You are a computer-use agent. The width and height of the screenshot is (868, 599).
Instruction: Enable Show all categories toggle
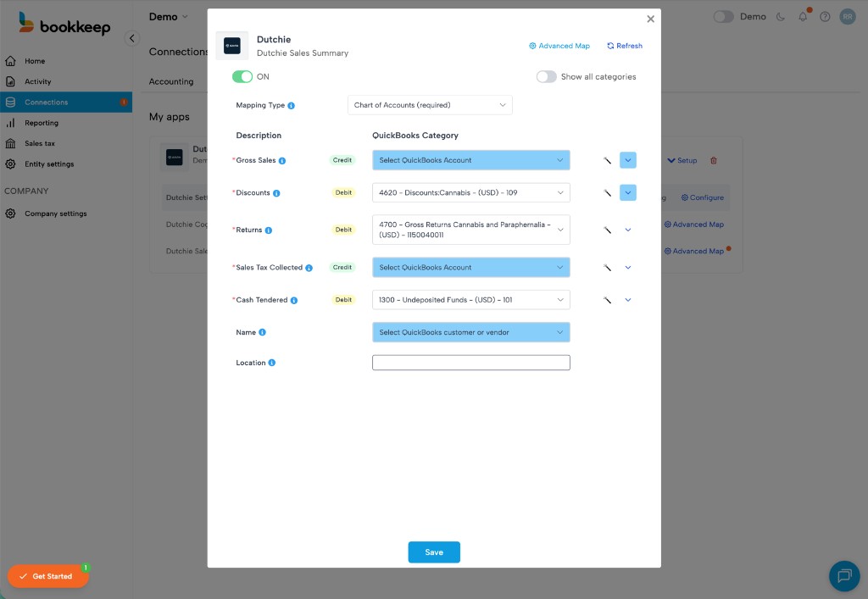coord(547,77)
